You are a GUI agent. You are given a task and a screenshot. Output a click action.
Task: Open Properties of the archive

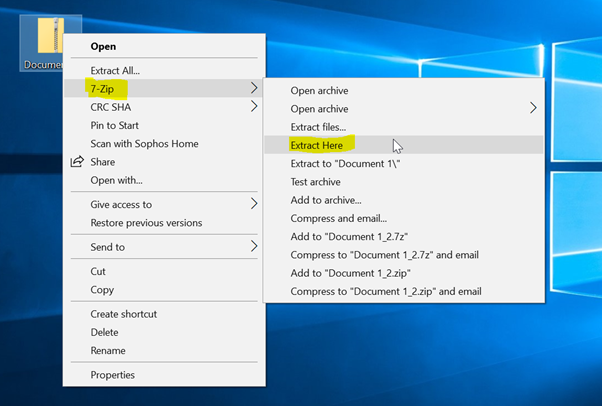click(112, 375)
